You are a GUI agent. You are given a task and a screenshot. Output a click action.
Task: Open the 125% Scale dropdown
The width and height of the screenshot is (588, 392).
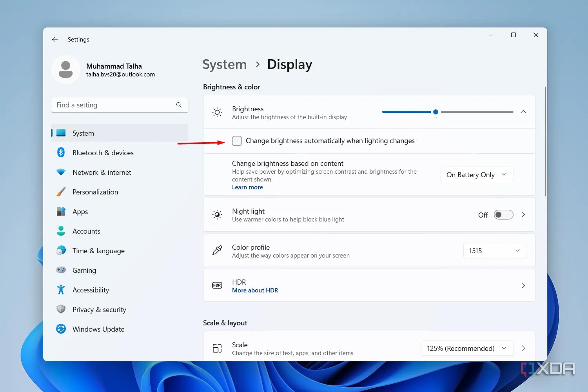pyautogui.click(x=467, y=348)
